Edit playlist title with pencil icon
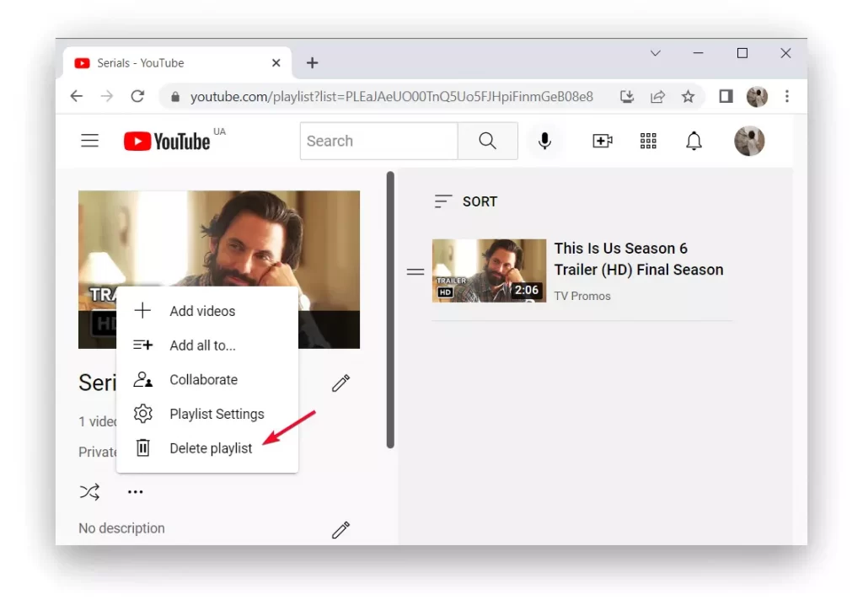 pos(340,383)
